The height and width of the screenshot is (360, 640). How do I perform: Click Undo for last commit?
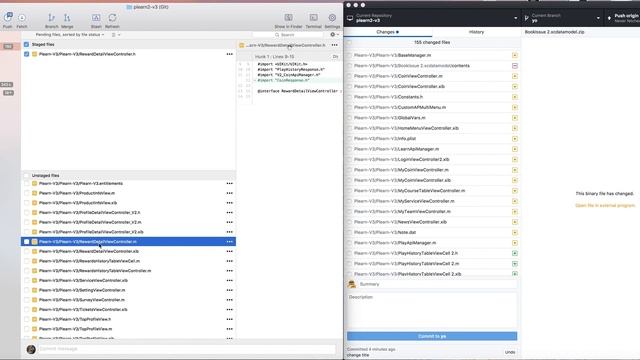tap(510, 352)
